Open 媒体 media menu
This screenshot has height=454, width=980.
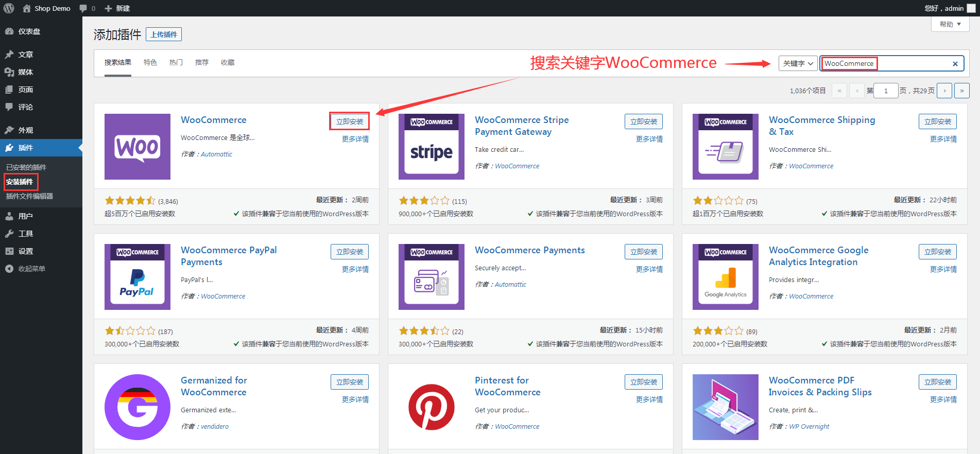pos(41,72)
